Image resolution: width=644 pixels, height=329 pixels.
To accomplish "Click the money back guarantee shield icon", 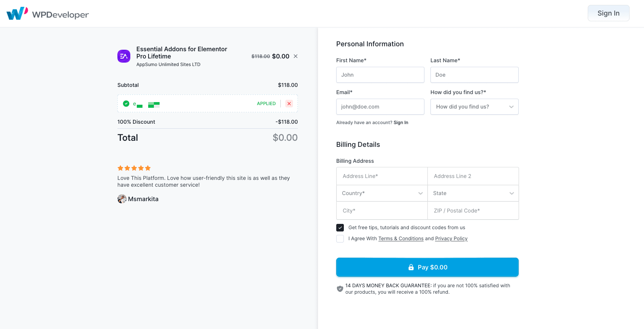I will pyautogui.click(x=340, y=289).
